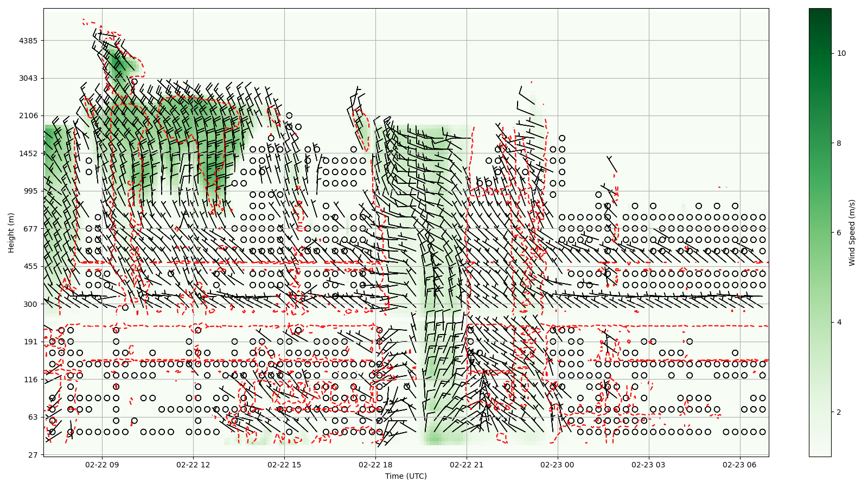Screen dimensions: 868x488
Task: Select the "02-23 06" time tick label
Action: [x=740, y=465]
